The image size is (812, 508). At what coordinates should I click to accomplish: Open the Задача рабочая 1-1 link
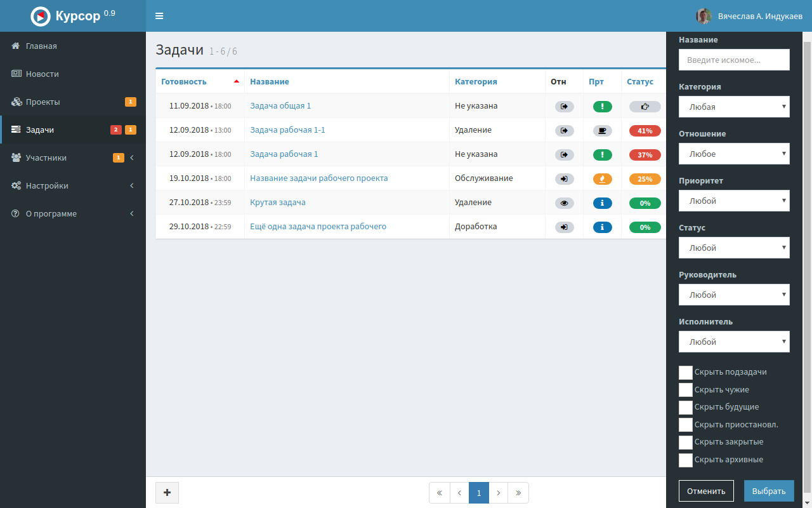(x=287, y=130)
